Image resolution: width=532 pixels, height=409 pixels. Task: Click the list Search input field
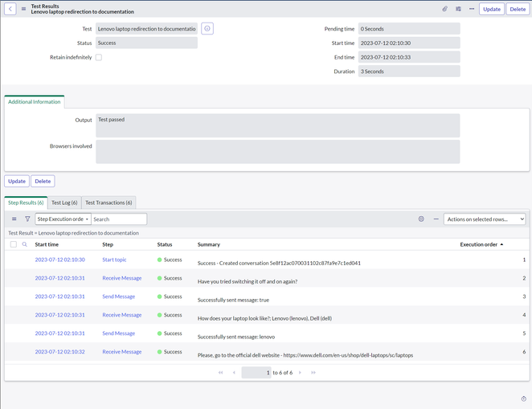point(119,219)
